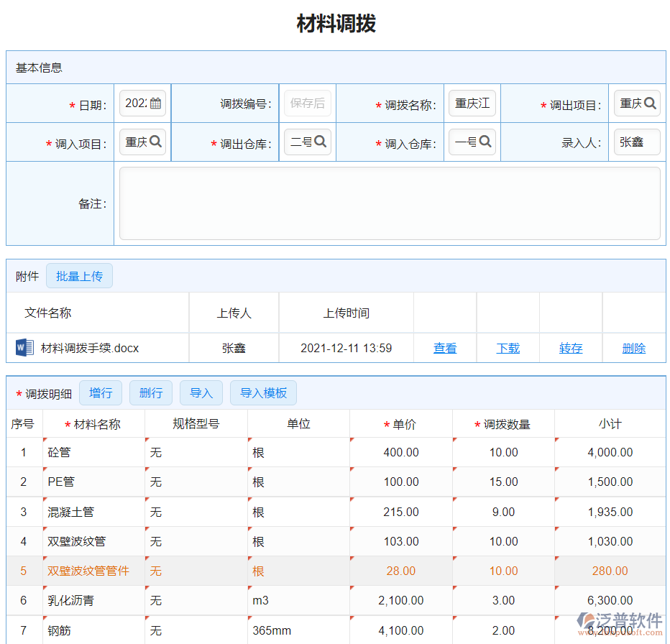
Task: Open the 调入项目 lookup magnifier icon
Action: (x=156, y=142)
